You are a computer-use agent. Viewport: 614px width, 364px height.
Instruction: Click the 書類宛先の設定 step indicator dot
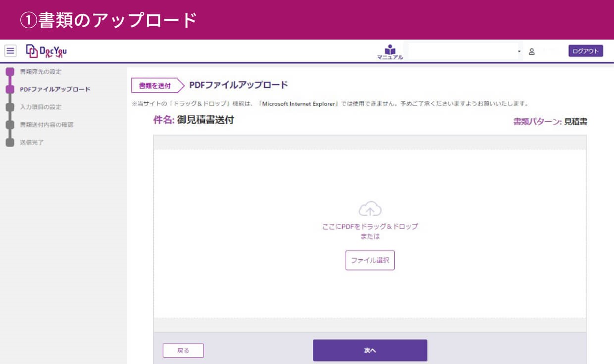[x=10, y=71]
